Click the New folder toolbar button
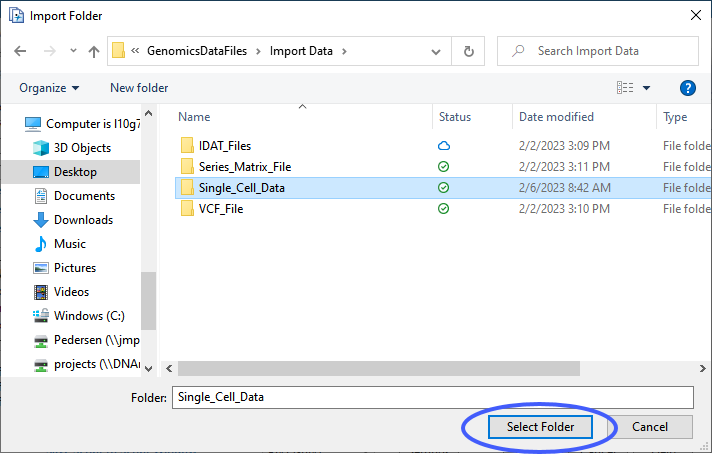The width and height of the screenshot is (712, 454). (139, 88)
